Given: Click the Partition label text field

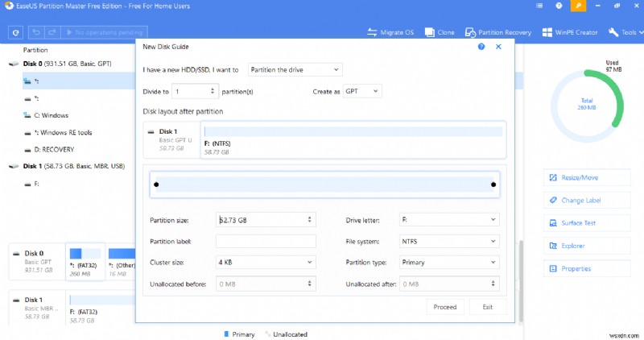Looking at the screenshot, I should [x=266, y=242].
